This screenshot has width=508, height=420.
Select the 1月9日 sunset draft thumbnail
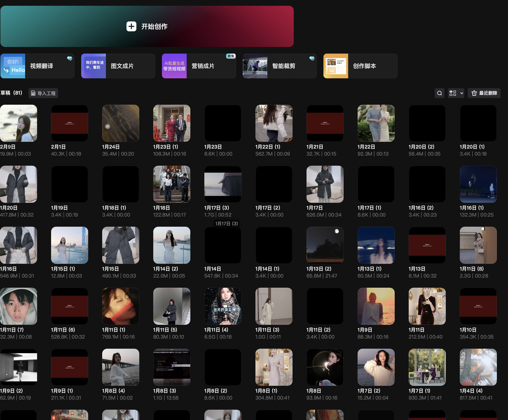(x=376, y=306)
